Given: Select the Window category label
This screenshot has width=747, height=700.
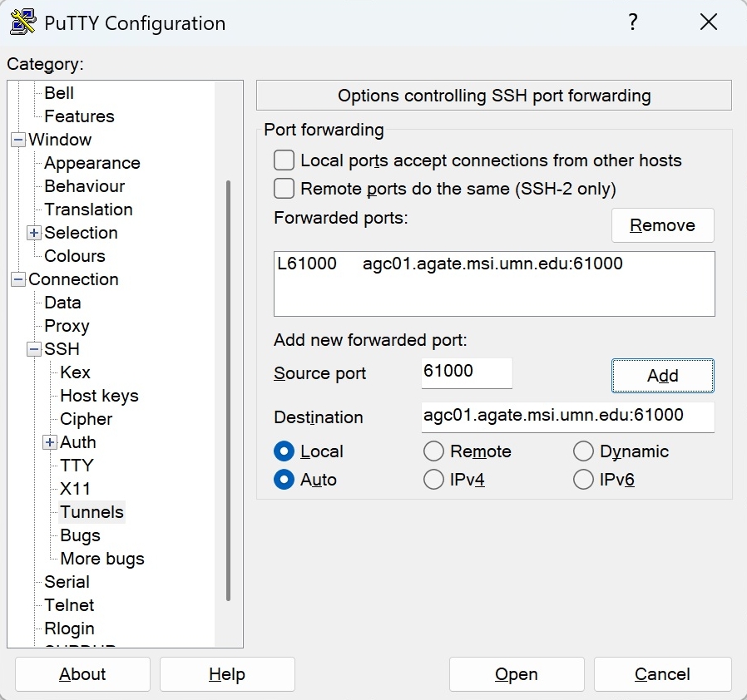Looking at the screenshot, I should (x=60, y=140).
